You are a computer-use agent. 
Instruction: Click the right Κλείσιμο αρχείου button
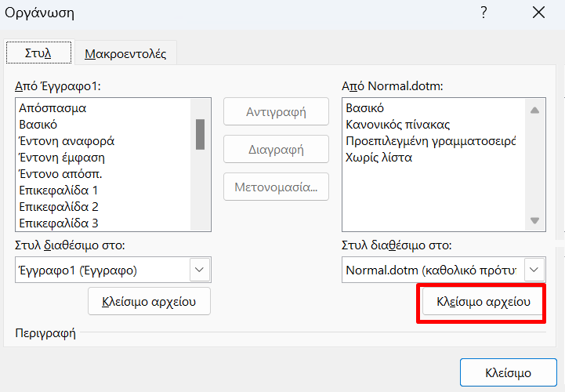click(484, 302)
